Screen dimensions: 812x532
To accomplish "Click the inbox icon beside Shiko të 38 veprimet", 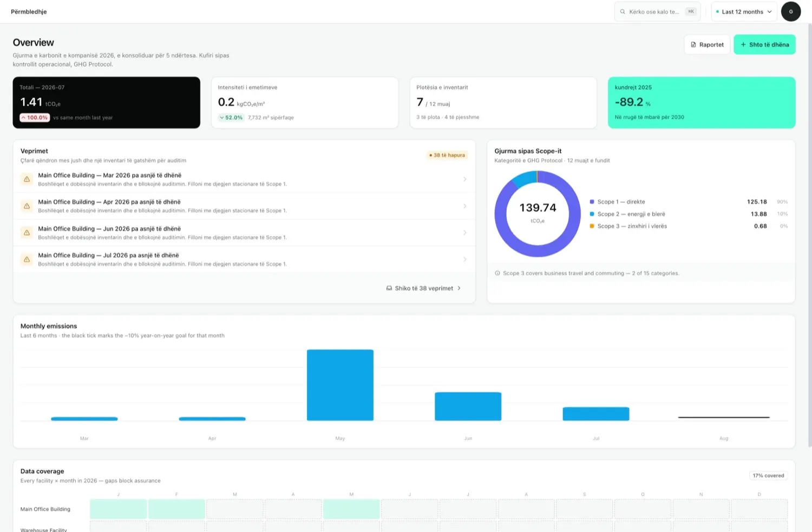I will [x=389, y=288].
